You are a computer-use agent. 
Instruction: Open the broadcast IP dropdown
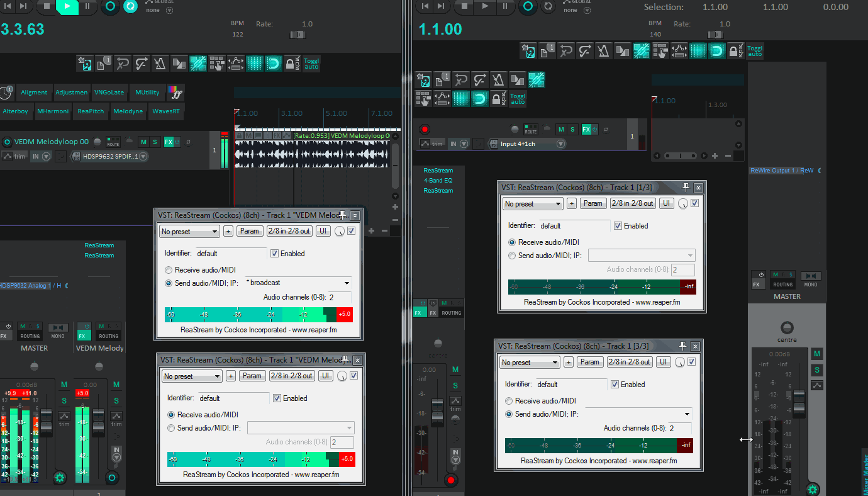point(298,283)
